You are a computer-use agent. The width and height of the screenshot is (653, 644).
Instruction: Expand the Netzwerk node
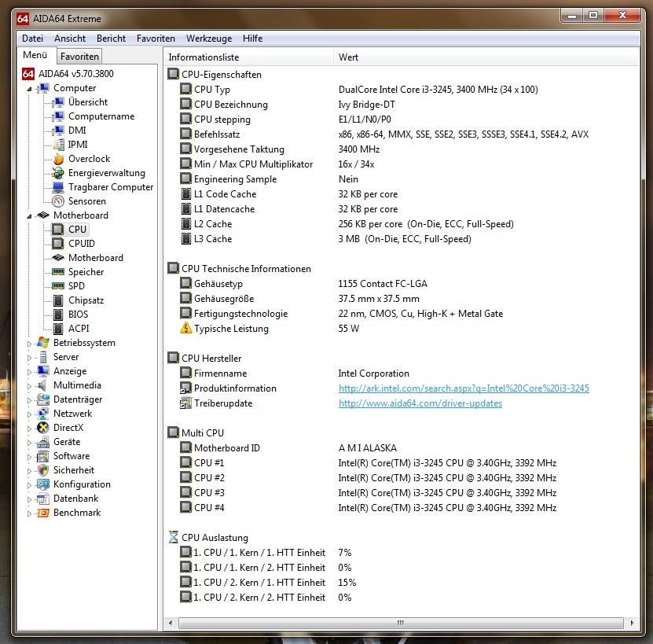tap(29, 414)
